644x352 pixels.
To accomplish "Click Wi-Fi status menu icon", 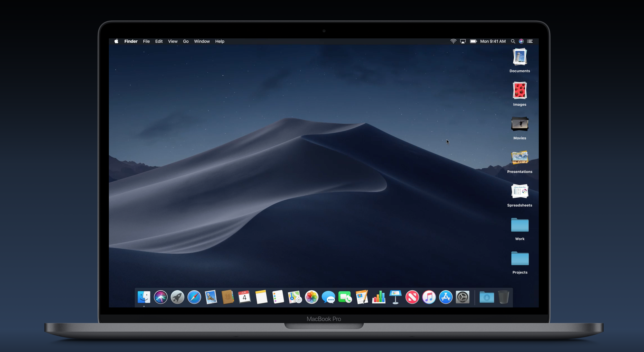I will 453,41.
